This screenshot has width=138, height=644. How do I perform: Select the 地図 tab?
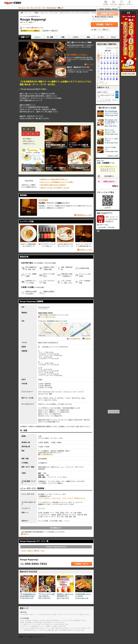tap(88, 37)
